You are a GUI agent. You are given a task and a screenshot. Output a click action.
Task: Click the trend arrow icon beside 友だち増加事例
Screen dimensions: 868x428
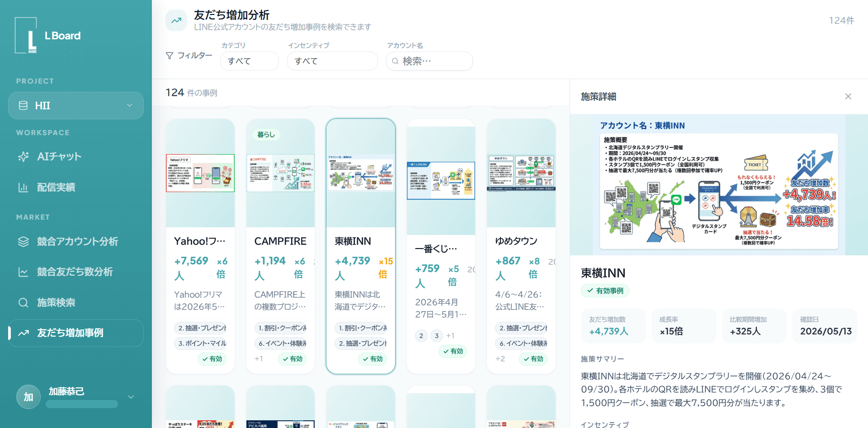(x=23, y=333)
